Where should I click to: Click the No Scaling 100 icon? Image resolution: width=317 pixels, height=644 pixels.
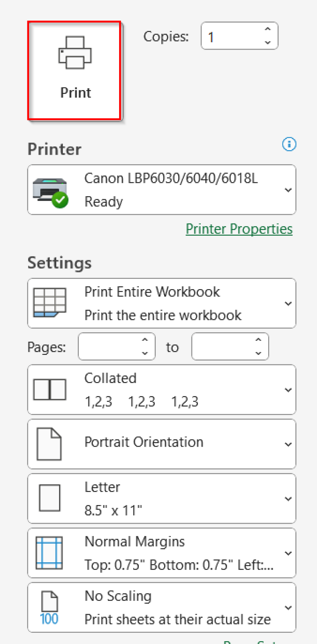point(49,607)
